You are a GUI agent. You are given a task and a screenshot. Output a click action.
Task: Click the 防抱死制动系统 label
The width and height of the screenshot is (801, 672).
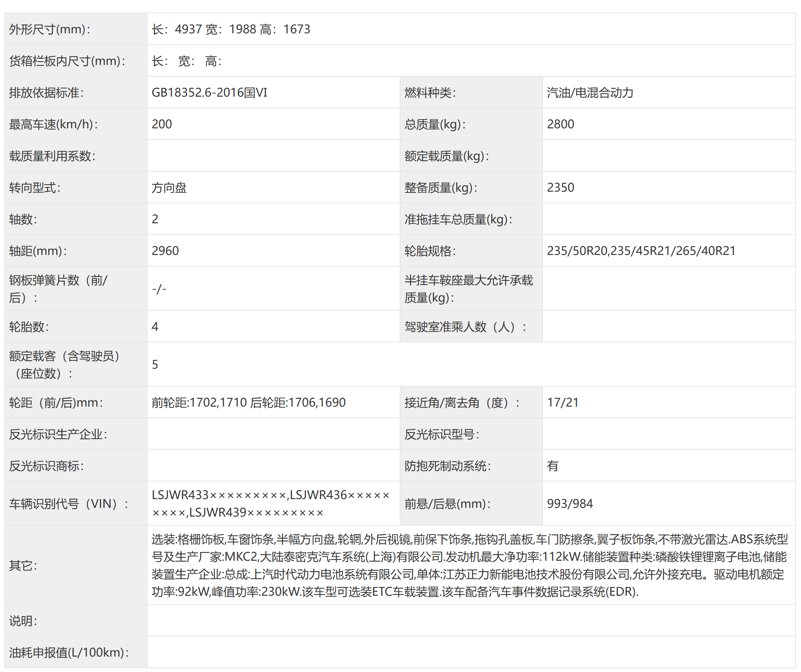point(448,466)
